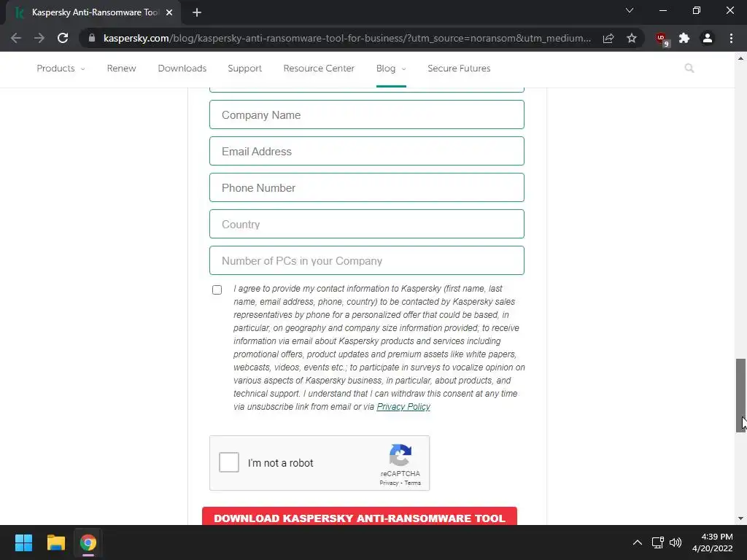Viewport: 747px width, 560px height.
Task: Open the Extensions puzzle icon
Action: (684, 38)
